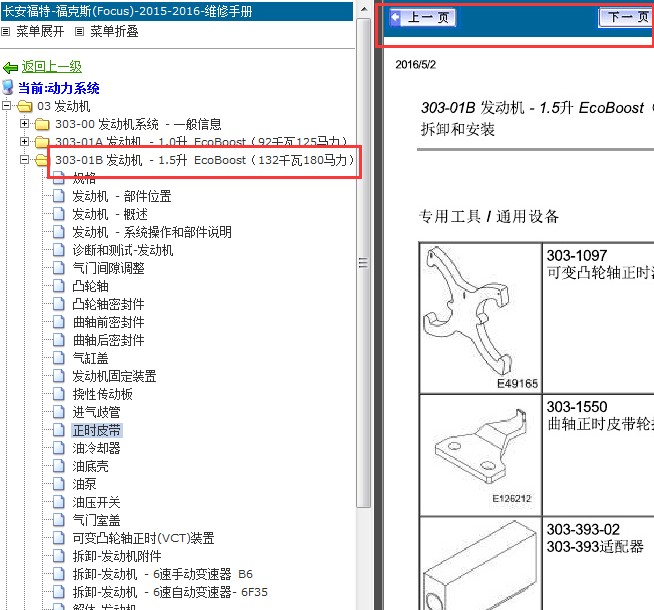Open 拆卸-发动机 - 6速手动变速器 B6
The height and width of the screenshot is (610, 654).
162,574
